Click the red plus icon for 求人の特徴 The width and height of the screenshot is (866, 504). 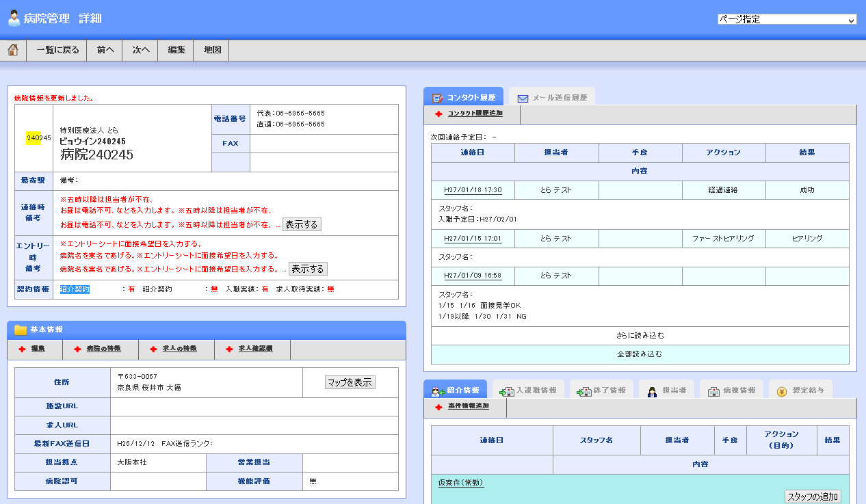pos(153,349)
